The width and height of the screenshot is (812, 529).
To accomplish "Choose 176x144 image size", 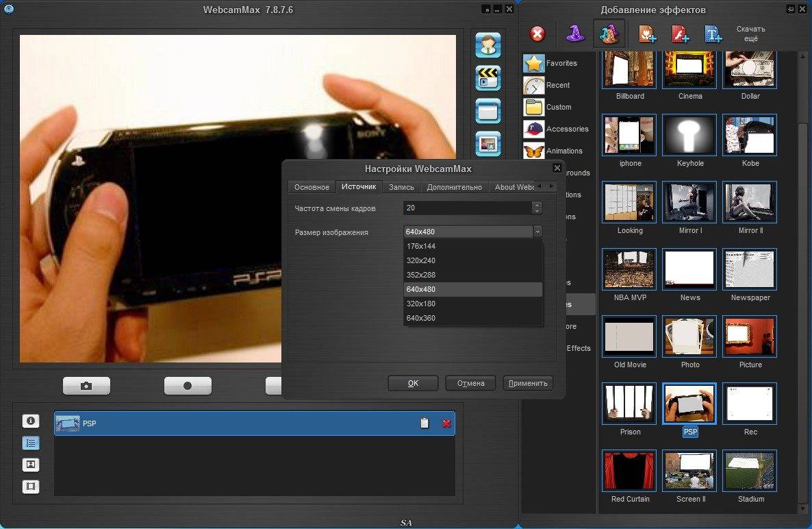I will click(473, 246).
